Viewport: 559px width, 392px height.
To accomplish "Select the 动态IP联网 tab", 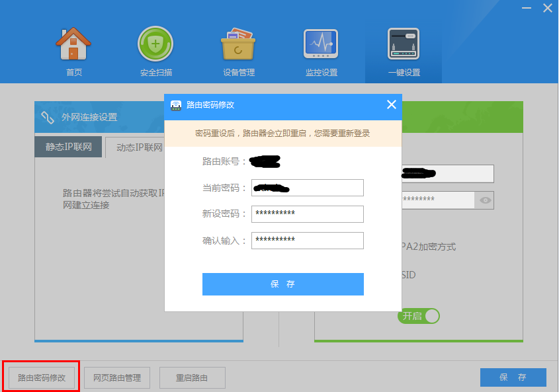I will [139, 147].
